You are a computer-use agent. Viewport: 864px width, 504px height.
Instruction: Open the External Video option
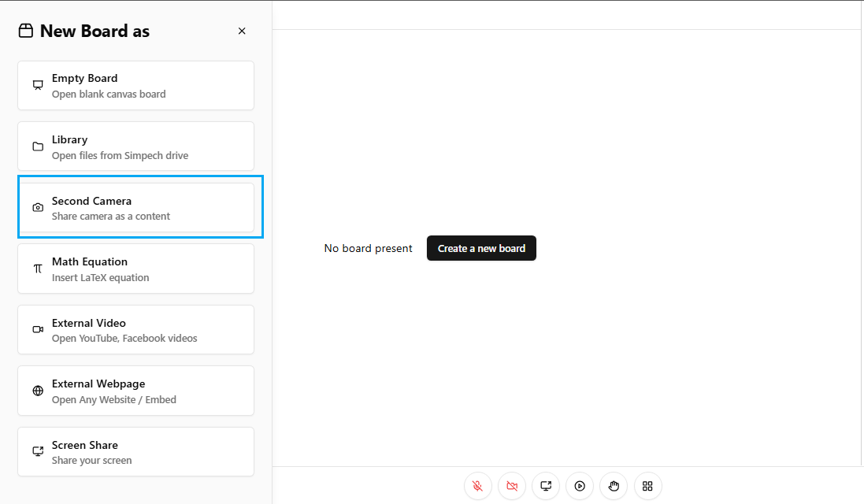coord(135,330)
